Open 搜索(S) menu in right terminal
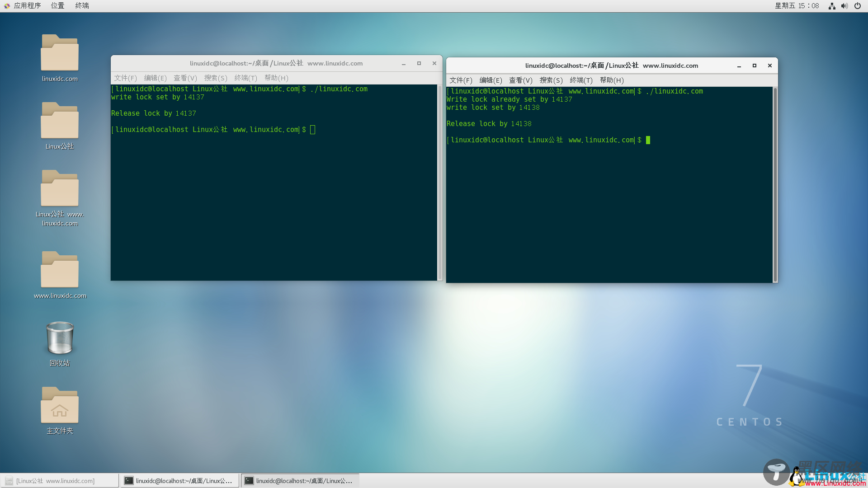The height and width of the screenshot is (488, 868). [x=551, y=80]
